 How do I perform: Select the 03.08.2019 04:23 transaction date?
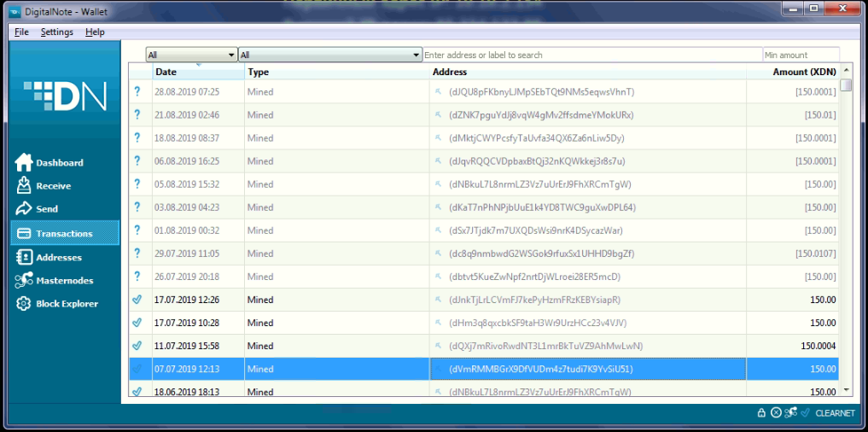[187, 207]
